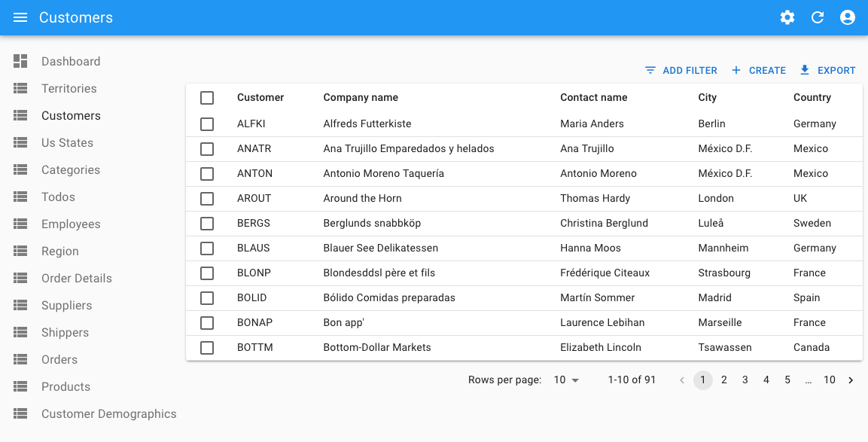This screenshot has height=442, width=868.
Task: Click the Dashboard icon in sidebar
Action: point(20,62)
